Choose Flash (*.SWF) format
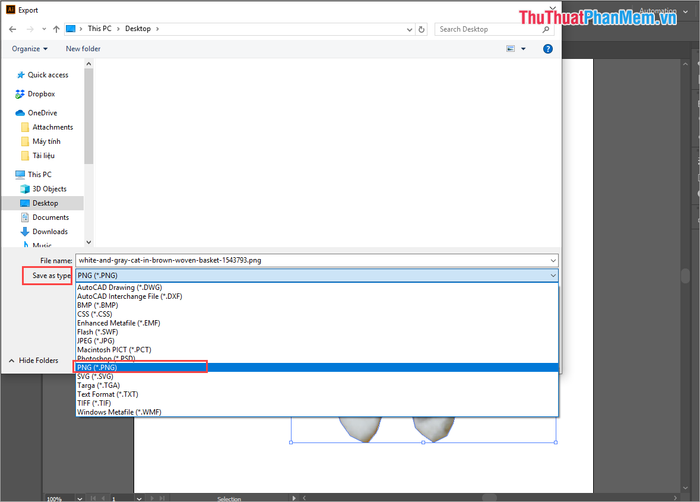 (x=317, y=332)
